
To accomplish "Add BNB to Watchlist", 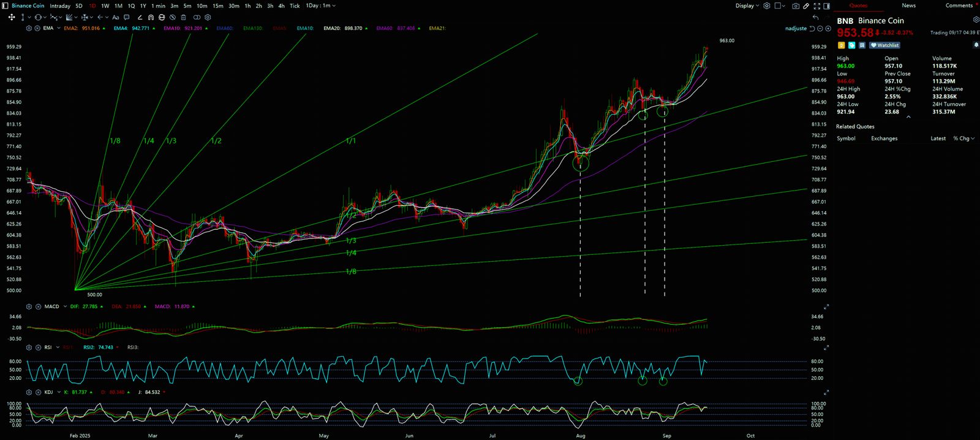I will tap(884, 45).
